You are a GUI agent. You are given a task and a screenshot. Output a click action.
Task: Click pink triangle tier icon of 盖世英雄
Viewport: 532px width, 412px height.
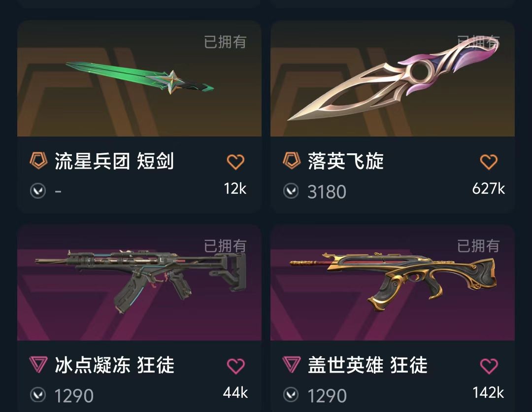click(x=292, y=365)
